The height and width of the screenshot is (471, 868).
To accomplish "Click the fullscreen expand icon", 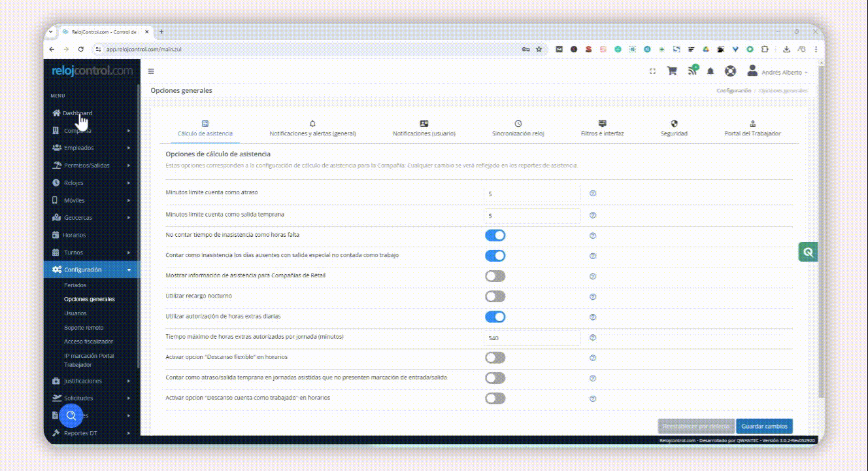I will pyautogui.click(x=652, y=71).
